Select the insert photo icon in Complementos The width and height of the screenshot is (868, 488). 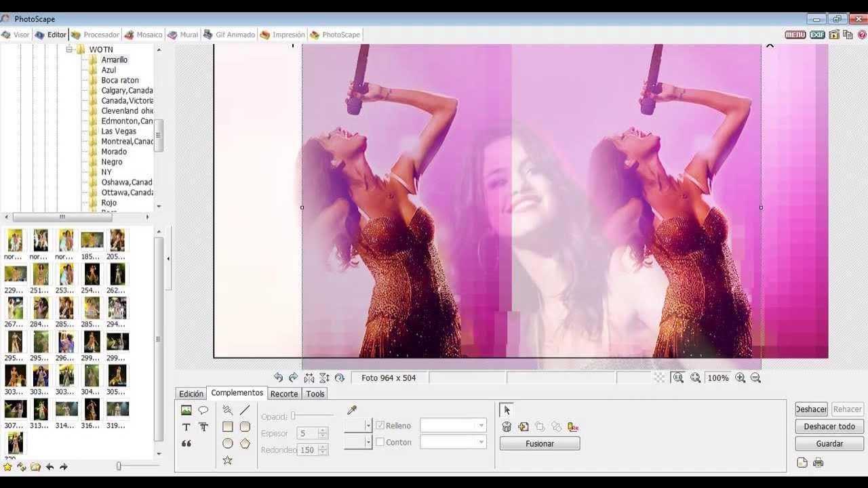click(x=186, y=410)
